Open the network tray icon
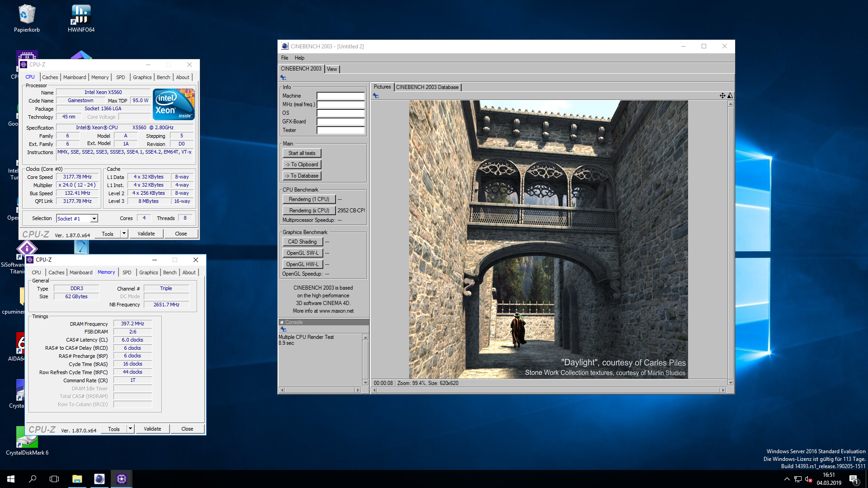 click(x=798, y=479)
